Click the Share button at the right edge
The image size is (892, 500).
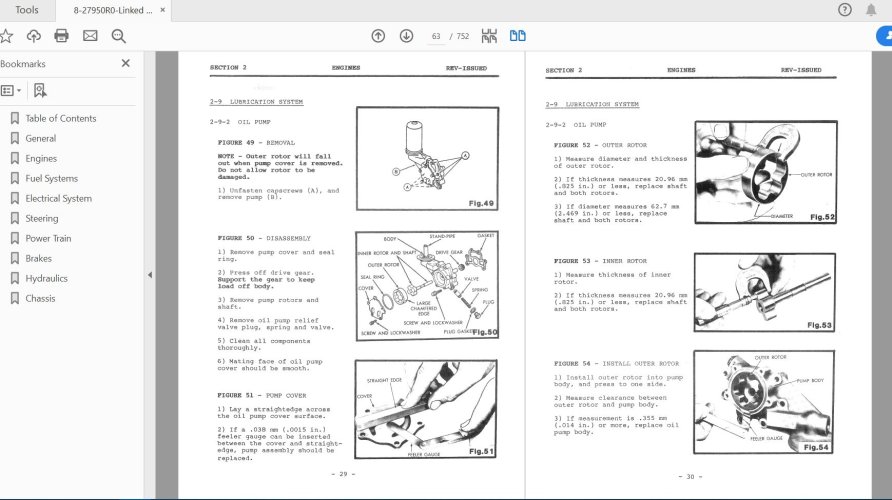pos(885,36)
